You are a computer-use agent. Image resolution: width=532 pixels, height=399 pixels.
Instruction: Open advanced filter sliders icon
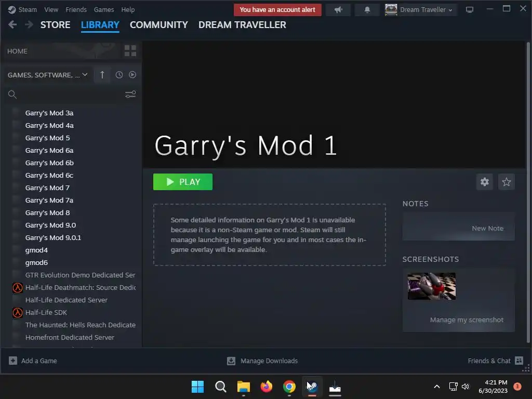(x=130, y=95)
